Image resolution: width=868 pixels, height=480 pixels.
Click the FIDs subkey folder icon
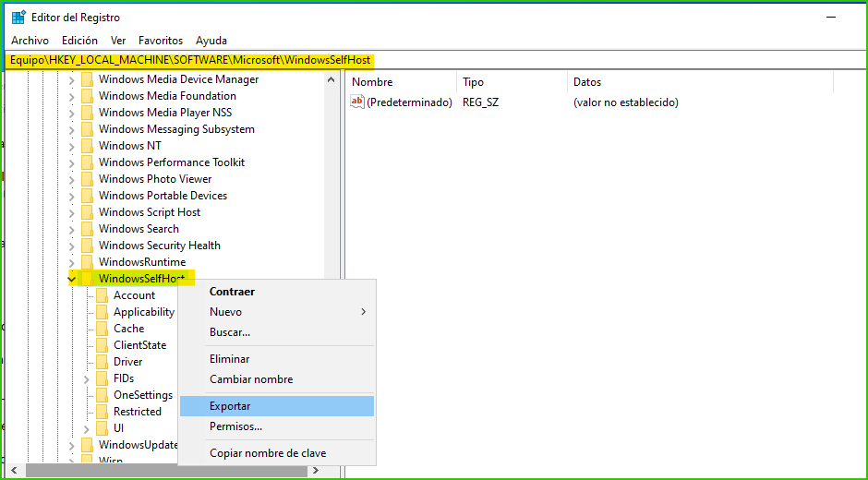102,378
